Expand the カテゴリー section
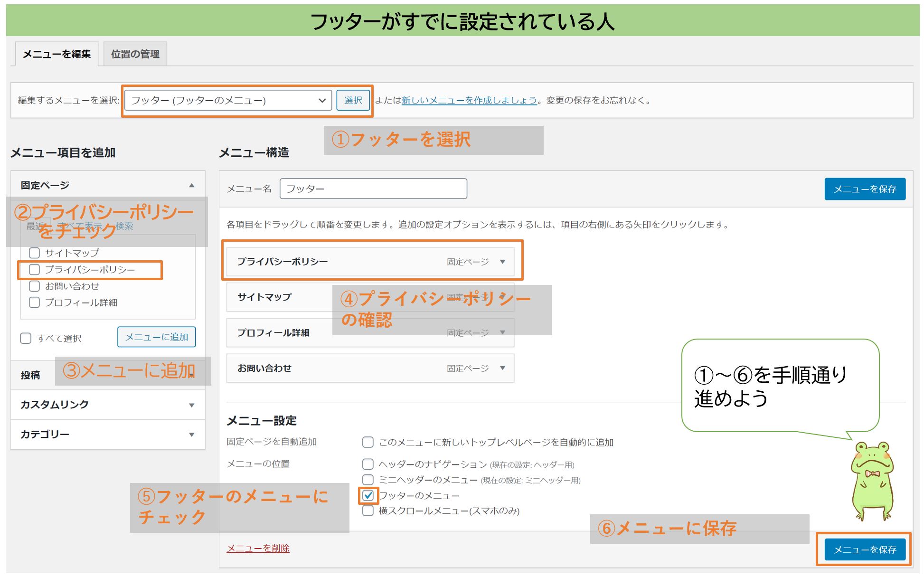Screen dimensions: 924x577 192,434
